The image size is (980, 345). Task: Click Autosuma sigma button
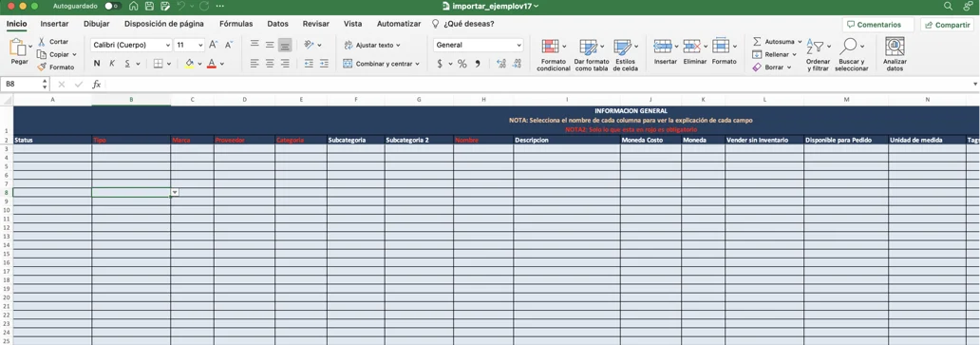click(x=777, y=41)
